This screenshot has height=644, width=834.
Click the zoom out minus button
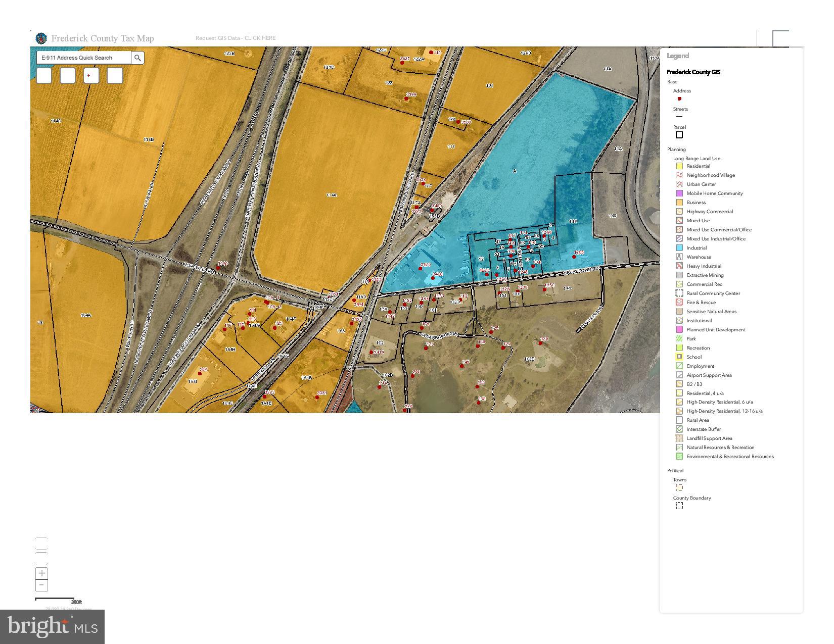[42, 585]
